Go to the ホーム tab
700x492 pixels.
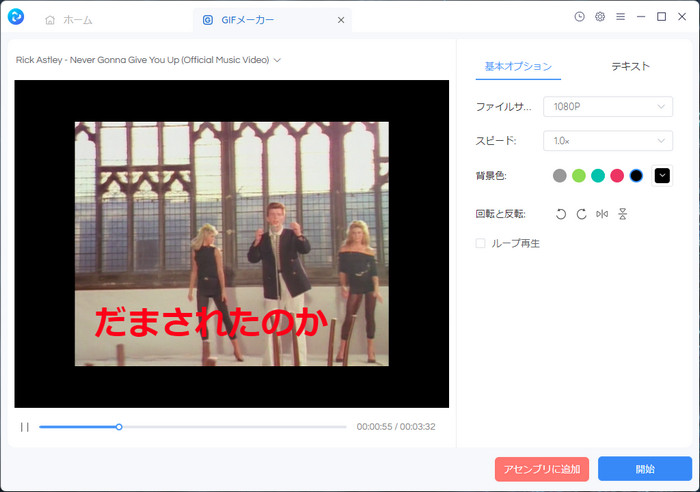click(69, 19)
